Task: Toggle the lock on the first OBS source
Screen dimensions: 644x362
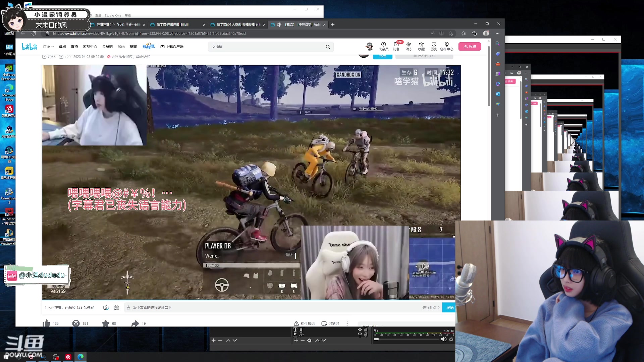Action: pos(366,329)
